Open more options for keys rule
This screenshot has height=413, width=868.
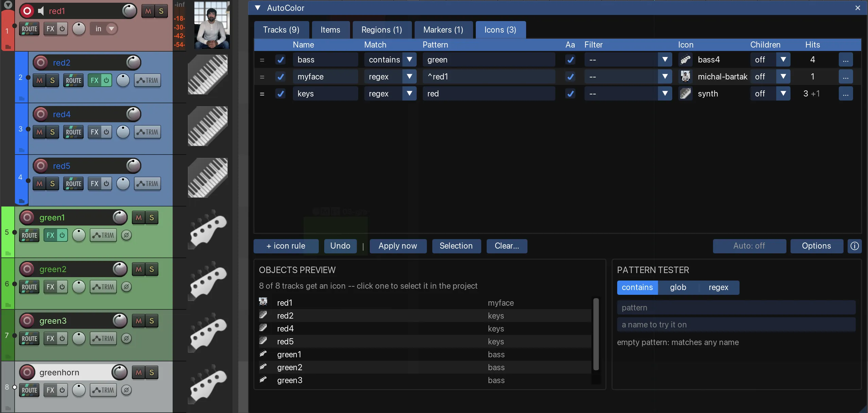846,93
